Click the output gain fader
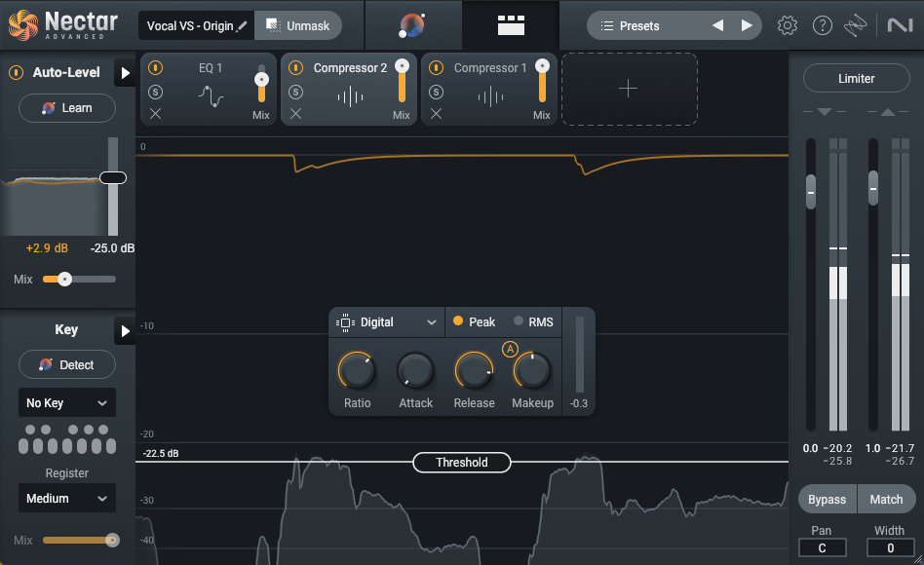The height and width of the screenshot is (565, 924). [873, 188]
